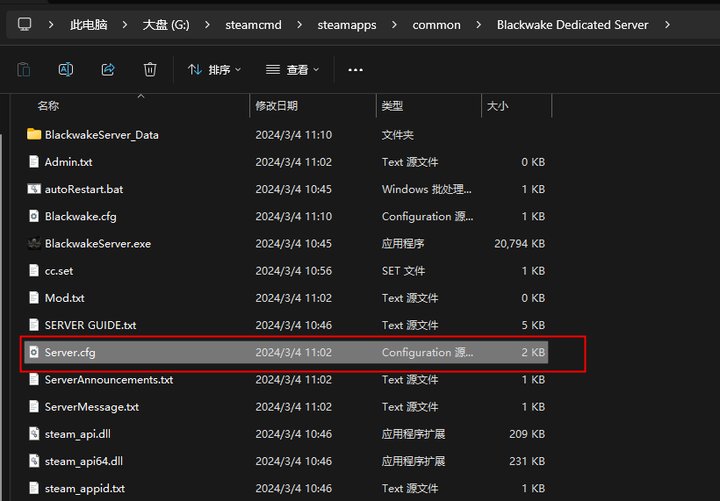Sort by 名称 column header
Viewport: 720px width, 501px height.
click(x=48, y=106)
